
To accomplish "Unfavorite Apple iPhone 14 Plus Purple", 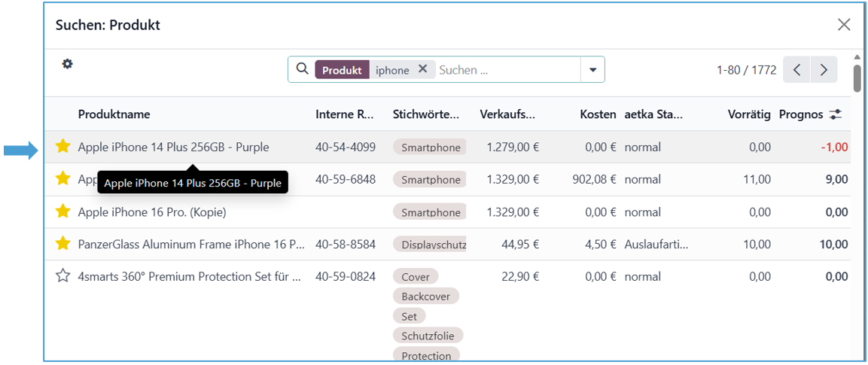I will pos(62,147).
